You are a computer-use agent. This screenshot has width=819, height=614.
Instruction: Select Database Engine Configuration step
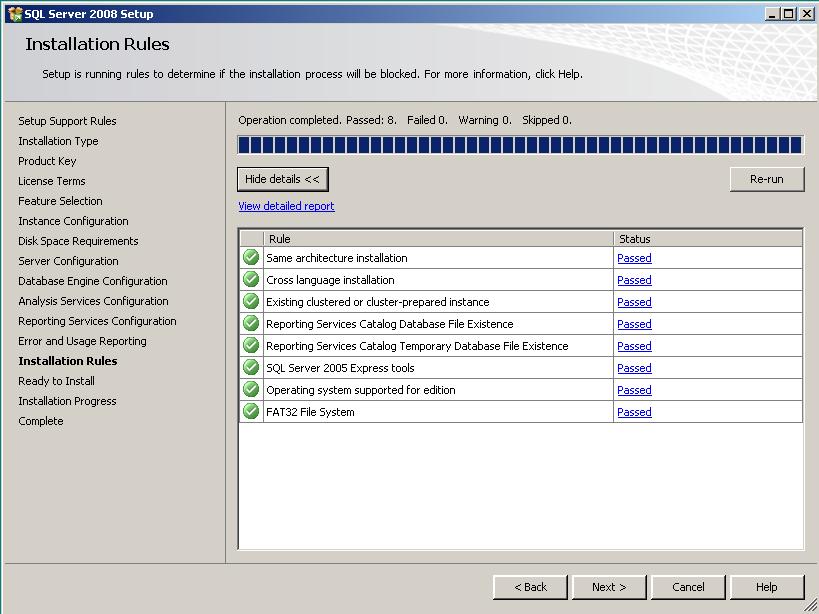[93, 281]
